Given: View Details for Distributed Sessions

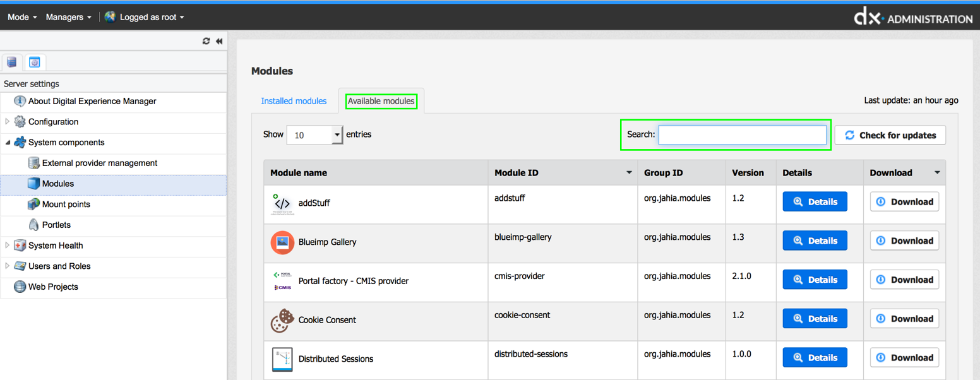Looking at the screenshot, I should [x=815, y=357].
